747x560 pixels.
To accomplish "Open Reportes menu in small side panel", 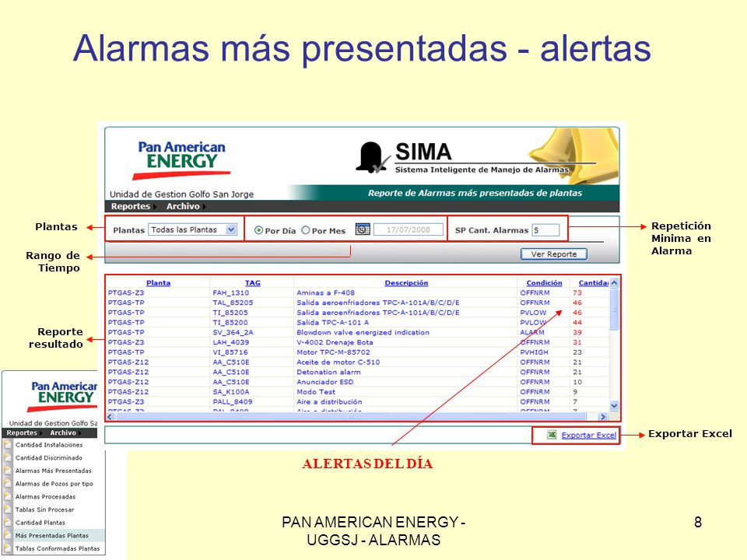I will 22,433.
